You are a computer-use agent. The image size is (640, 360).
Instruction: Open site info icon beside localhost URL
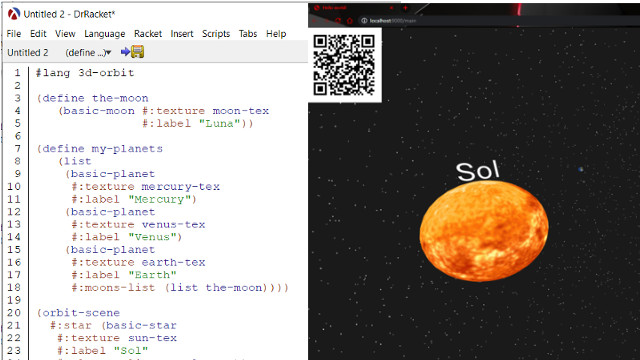pyautogui.click(x=364, y=20)
